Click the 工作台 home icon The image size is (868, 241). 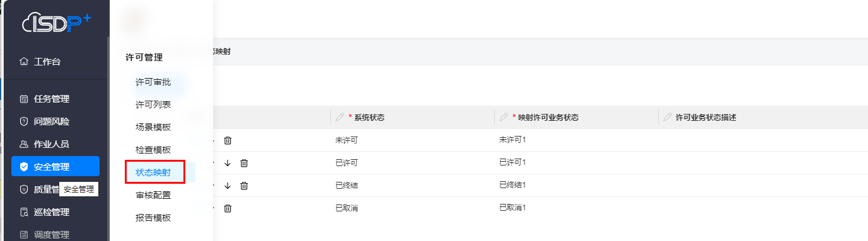pos(24,62)
